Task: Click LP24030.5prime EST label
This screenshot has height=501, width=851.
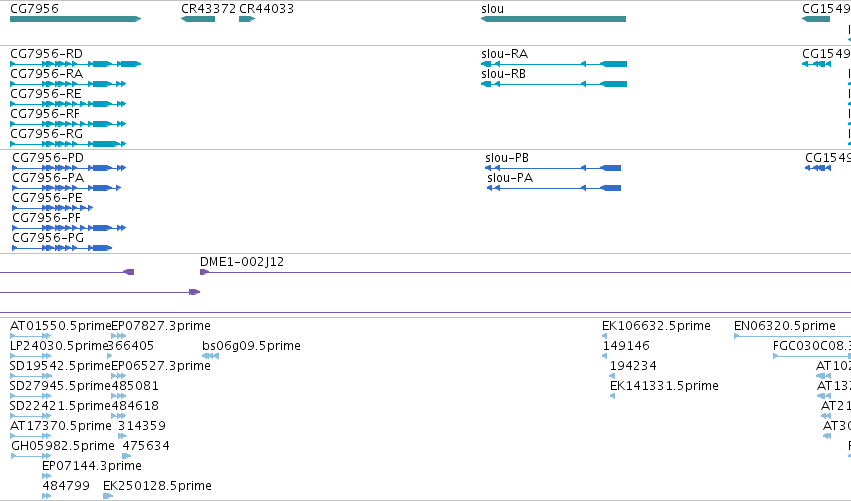Action: [x=59, y=346]
